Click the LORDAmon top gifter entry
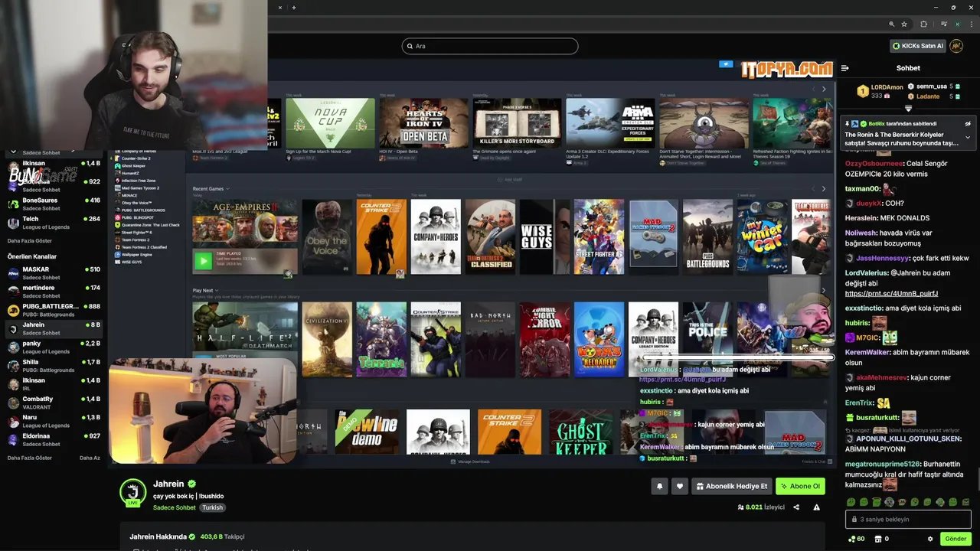 point(880,91)
